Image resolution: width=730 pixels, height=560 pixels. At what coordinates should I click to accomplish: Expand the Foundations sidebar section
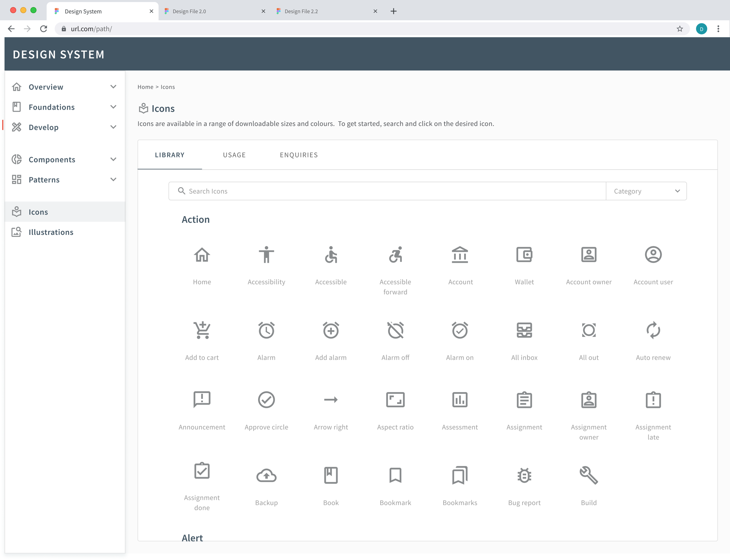click(x=113, y=107)
